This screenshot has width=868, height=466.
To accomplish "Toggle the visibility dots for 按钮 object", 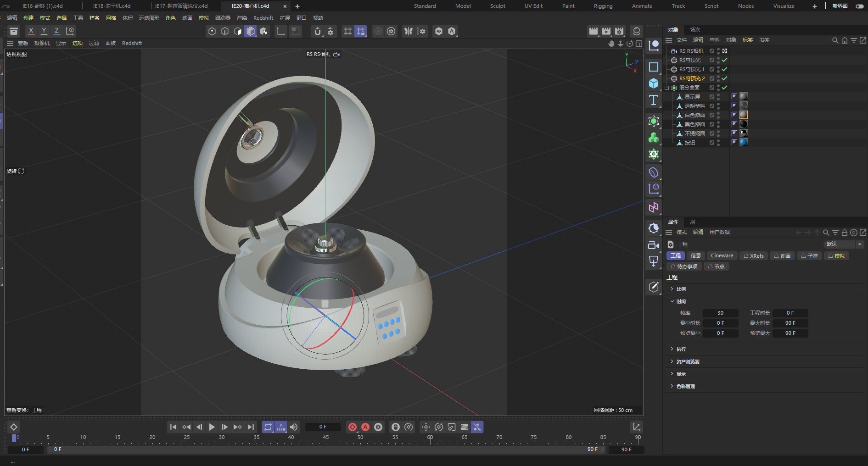I will (718, 143).
